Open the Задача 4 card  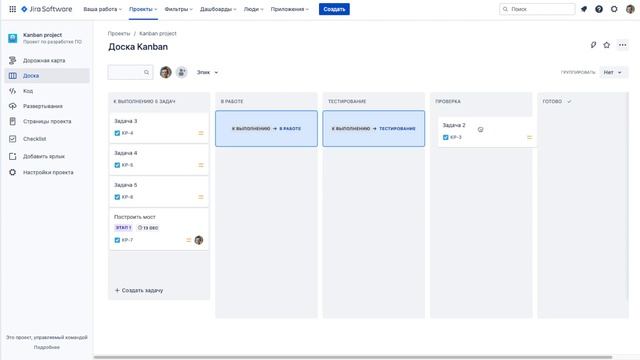click(159, 160)
